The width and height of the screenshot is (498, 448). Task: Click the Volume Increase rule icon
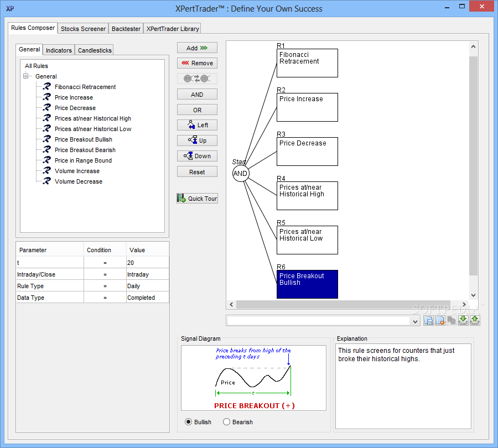coord(47,170)
